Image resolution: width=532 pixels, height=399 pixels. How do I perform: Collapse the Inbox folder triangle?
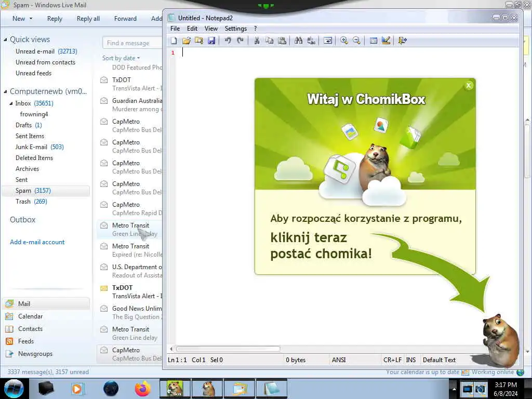[x=11, y=103]
